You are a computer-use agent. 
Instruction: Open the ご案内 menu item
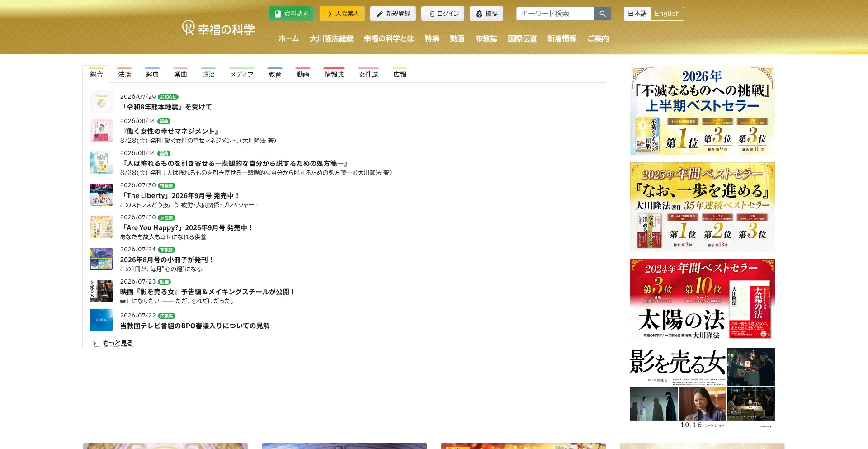(598, 38)
